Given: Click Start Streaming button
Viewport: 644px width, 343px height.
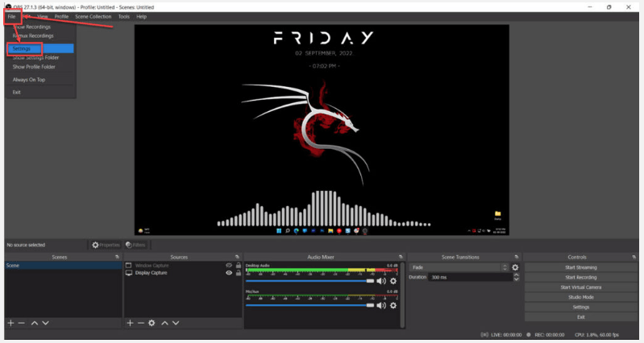Looking at the screenshot, I should (x=581, y=267).
